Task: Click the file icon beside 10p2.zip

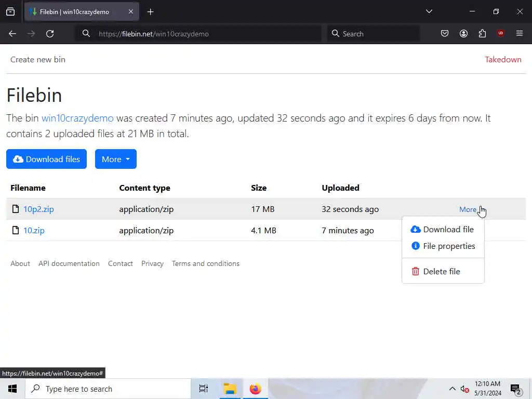Action: point(15,209)
